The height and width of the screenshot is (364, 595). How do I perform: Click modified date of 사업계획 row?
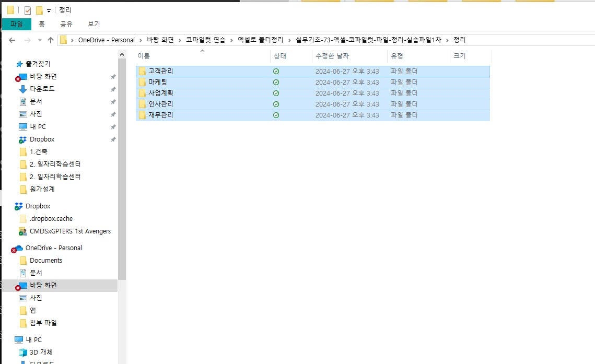[x=347, y=93]
